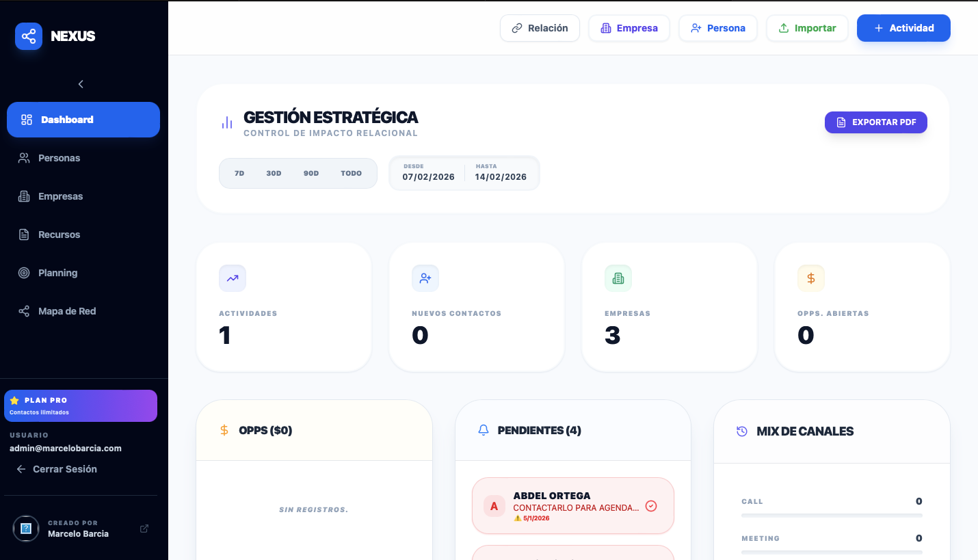Viewport: 978px width, 560px height.
Task: Open the Hasta date picker field
Action: (x=501, y=174)
